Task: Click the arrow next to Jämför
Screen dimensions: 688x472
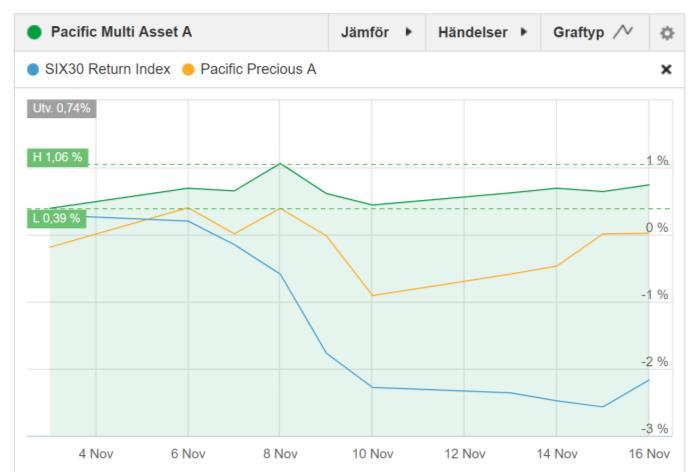Action: (x=408, y=32)
